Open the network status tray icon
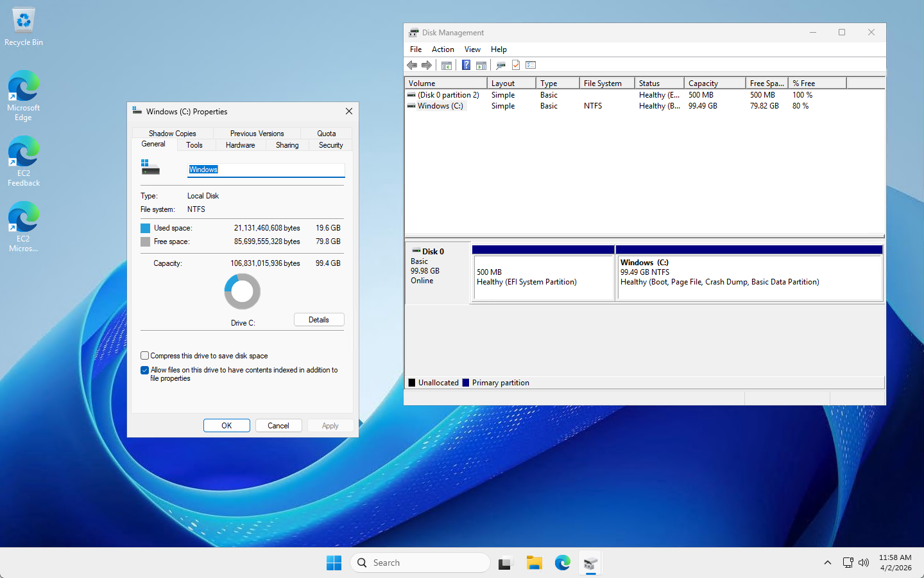Viewport: 924px width, 578px height. click(x=848, y=563)
